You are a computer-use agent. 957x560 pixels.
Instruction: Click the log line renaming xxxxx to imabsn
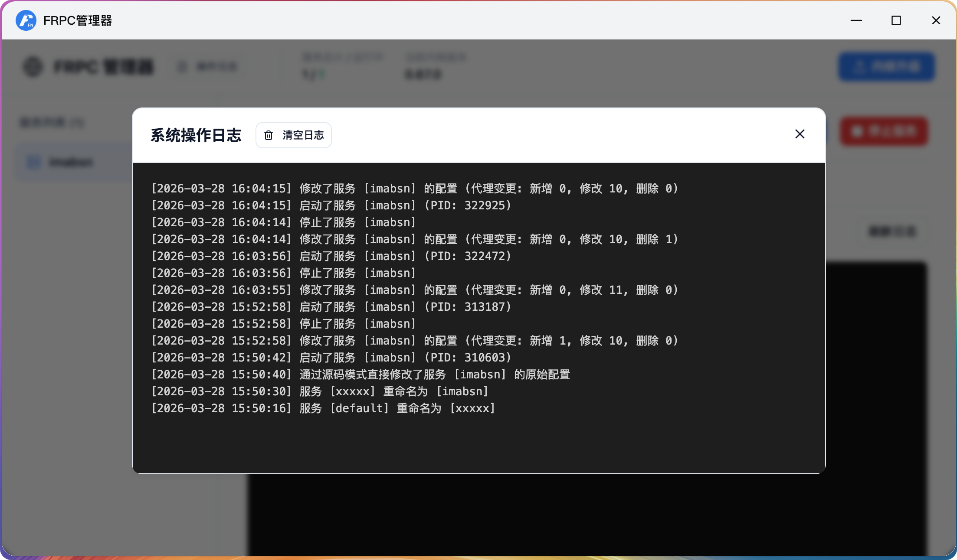coord(320,391)
